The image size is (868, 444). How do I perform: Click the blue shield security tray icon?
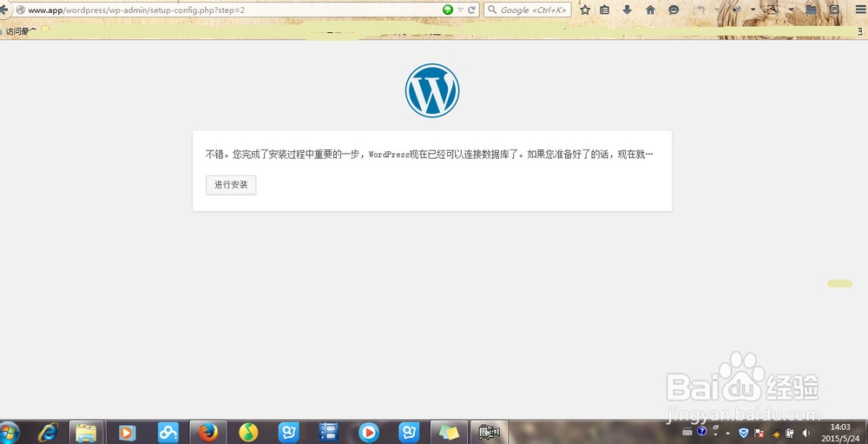point(744,433)
